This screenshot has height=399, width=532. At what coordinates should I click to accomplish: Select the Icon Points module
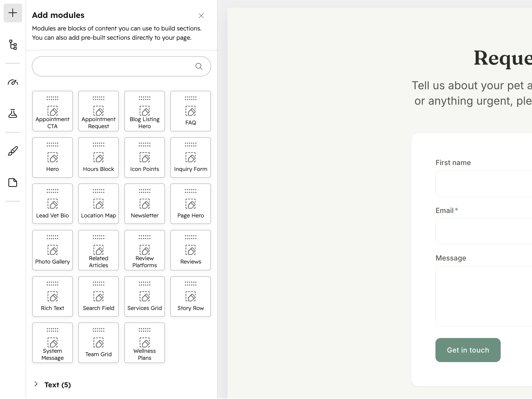[145, 158]
